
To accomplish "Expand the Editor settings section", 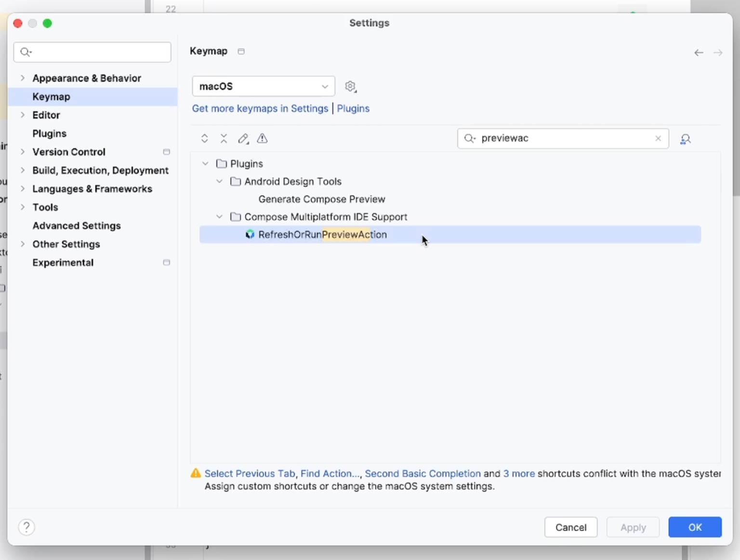I will click(x=23, y=115).
